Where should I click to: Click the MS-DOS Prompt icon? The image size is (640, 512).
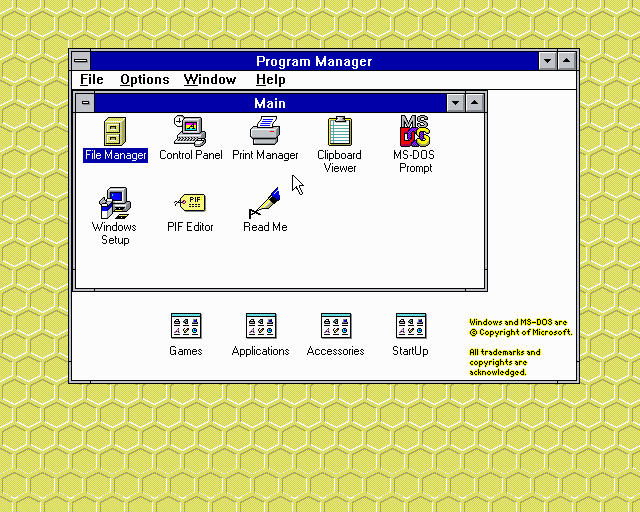pos(415,132)
